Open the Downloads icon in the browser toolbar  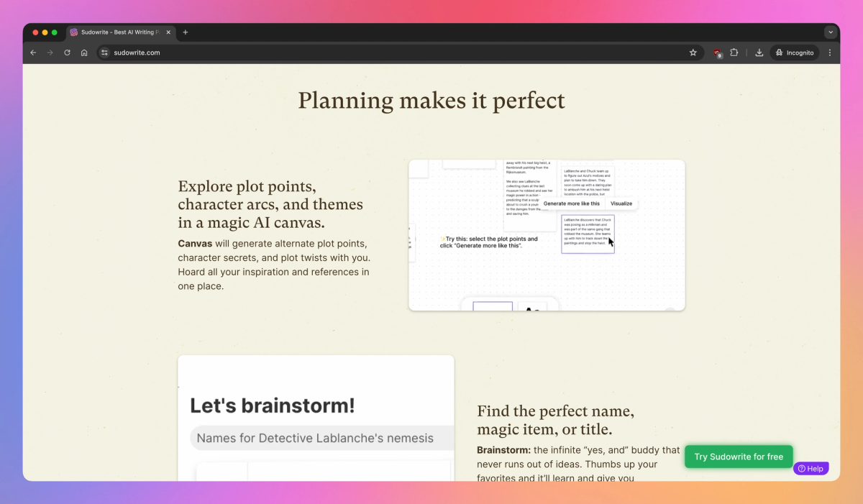tap(759, 52)
